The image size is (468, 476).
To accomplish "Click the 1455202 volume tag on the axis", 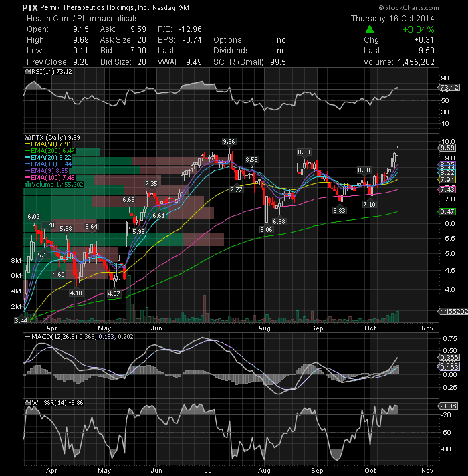I will (x=453, y=311).
